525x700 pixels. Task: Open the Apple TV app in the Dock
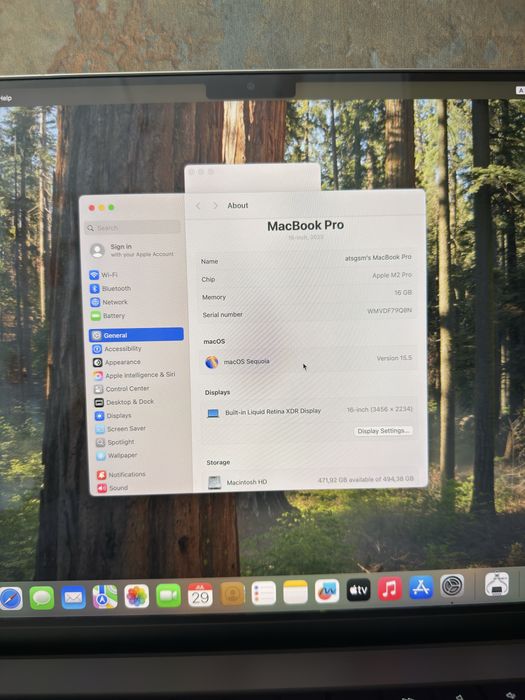[x=358, y=590]
